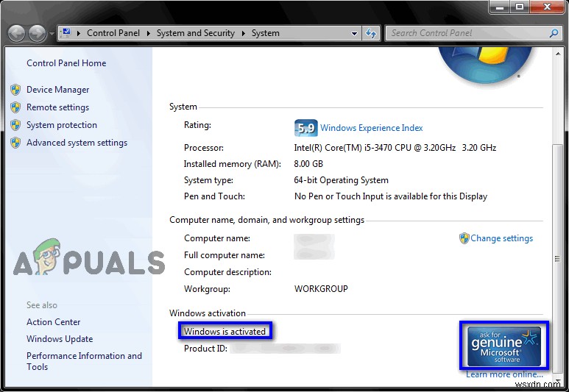Select the 64-bit Operating System text
The image size is (569, 392).
point(341,180)
